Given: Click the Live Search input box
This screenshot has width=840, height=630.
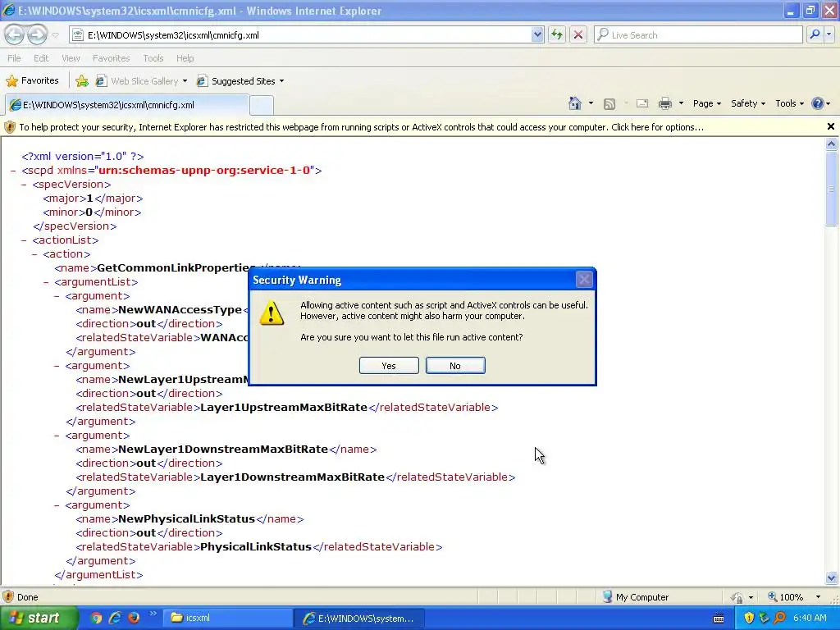Looking at the screenshot, I should pos(698,35).
